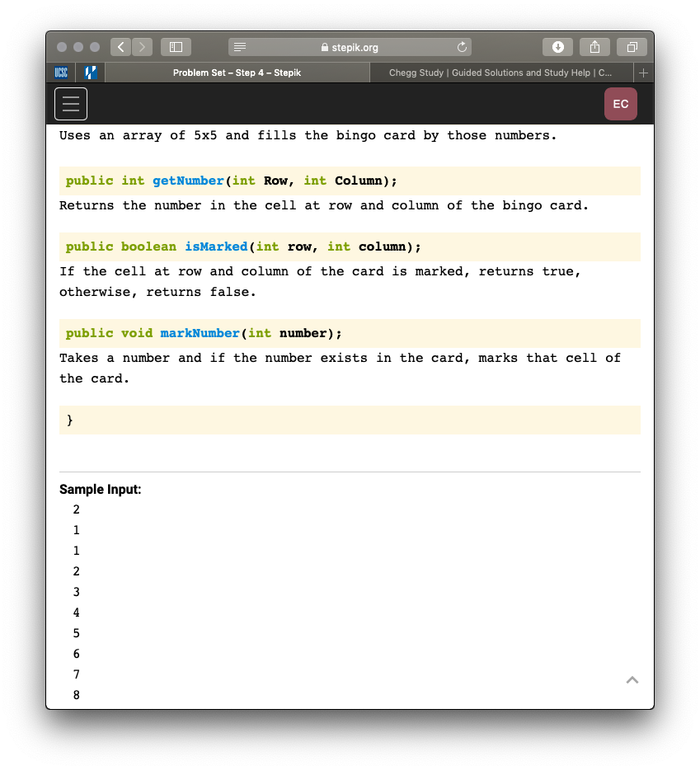Viewport: 700px width, 770px height.
Task: Jump to top with the up chevron
Action: pos(632,680)
